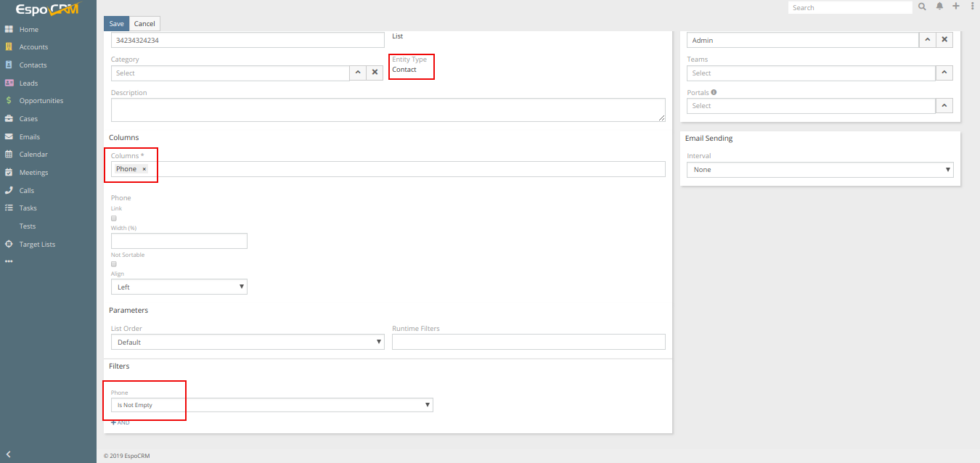Click the quick create plus icon
980x463 pixels.
pos(956,7)
